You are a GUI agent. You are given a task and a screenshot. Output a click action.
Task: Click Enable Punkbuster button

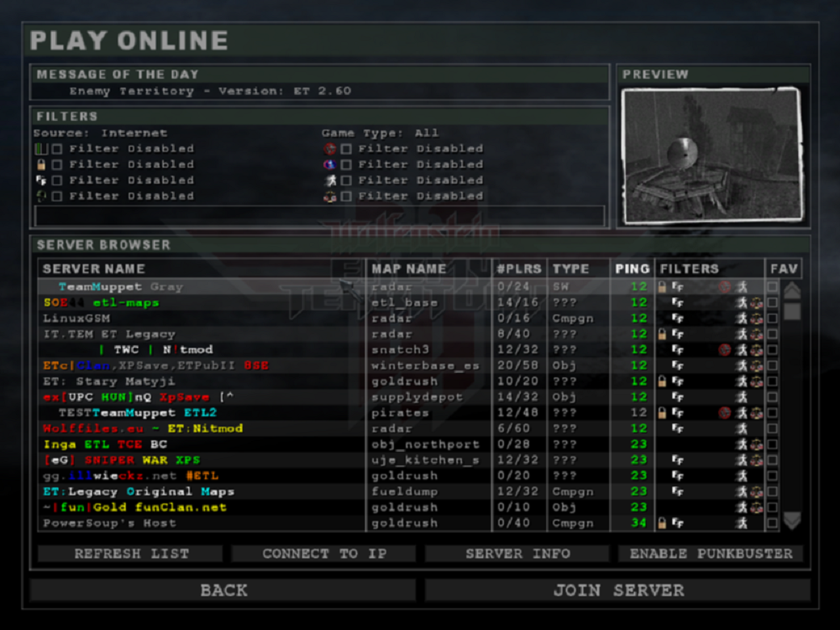(x=711, y=554)
